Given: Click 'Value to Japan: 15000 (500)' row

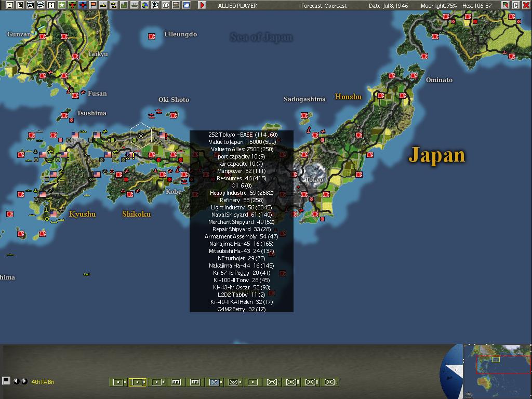Looking at the screenshot, I should (x=242, y=142).
